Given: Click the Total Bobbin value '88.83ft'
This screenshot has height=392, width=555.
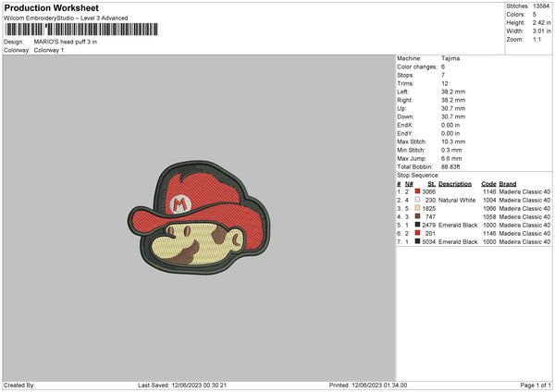Looking at the screenshot, I should coord(450,166).
